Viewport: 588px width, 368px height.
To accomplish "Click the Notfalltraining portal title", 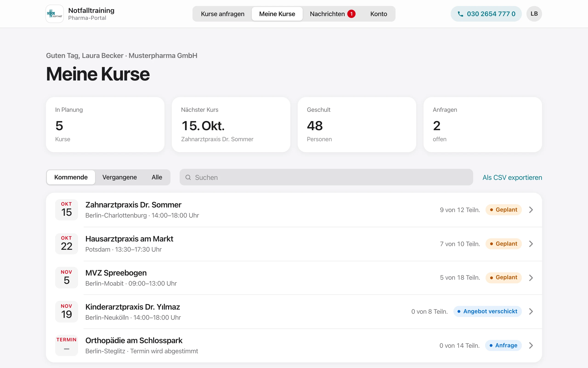I will 91,11.
